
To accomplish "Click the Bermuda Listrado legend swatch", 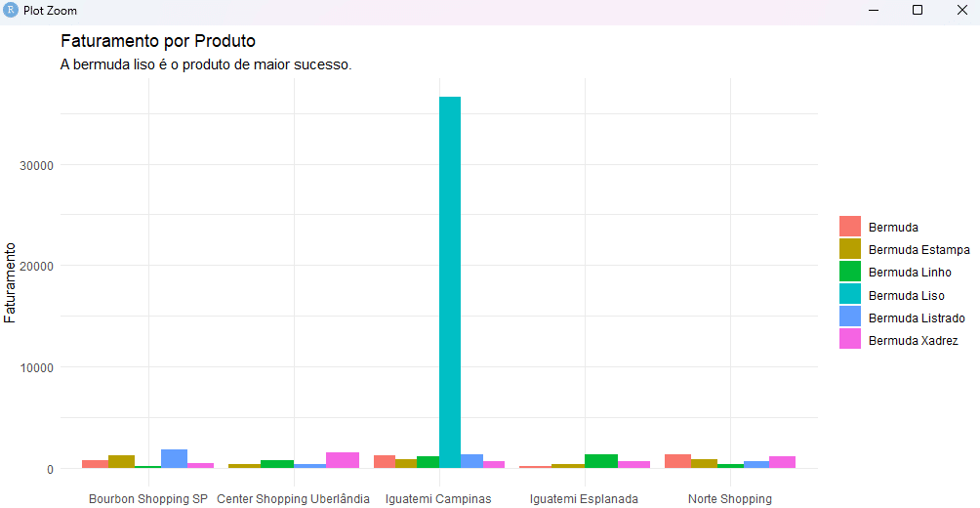I will point(850,317).
